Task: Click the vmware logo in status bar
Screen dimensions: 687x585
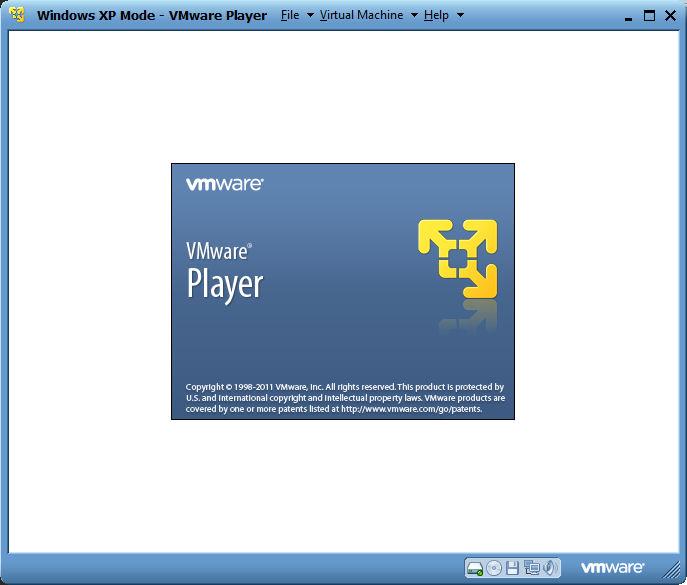Action: 612,568
